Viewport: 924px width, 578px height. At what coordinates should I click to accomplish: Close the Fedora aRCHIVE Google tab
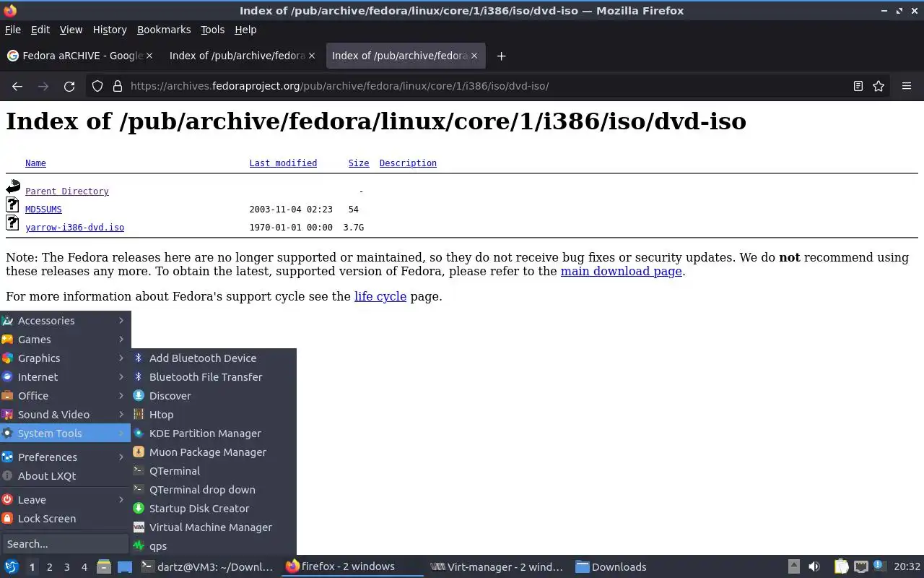point(149,56)
